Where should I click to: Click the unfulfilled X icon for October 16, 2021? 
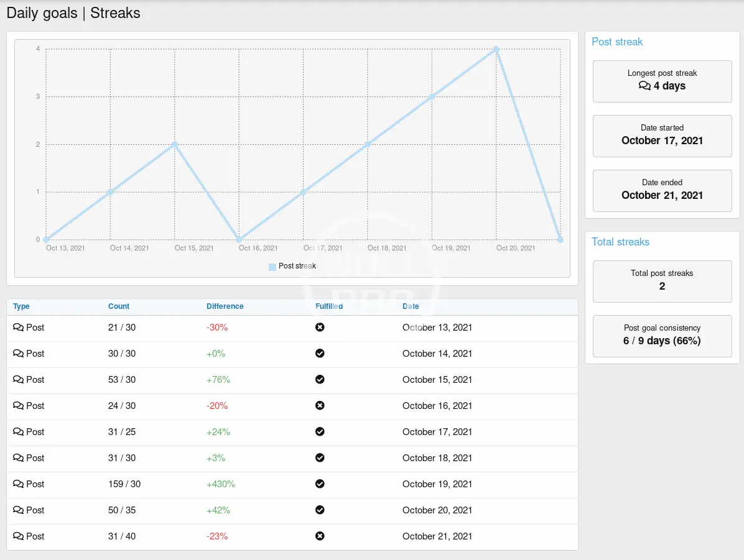(320, 406)
